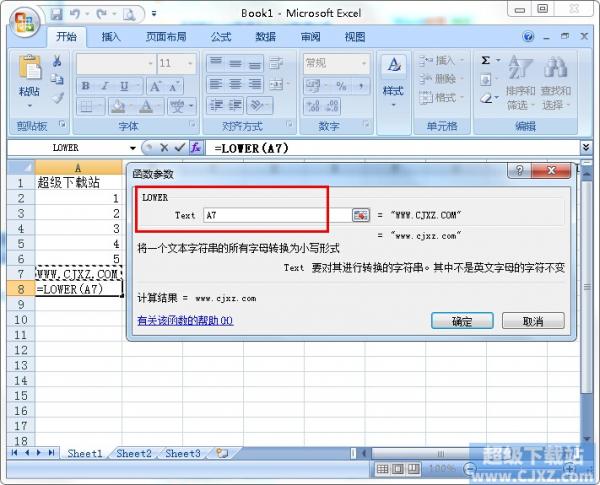Click the Paste (粘贴) clipboard icon
This screenshot has height=485, width=600.
tap(30, 72)
